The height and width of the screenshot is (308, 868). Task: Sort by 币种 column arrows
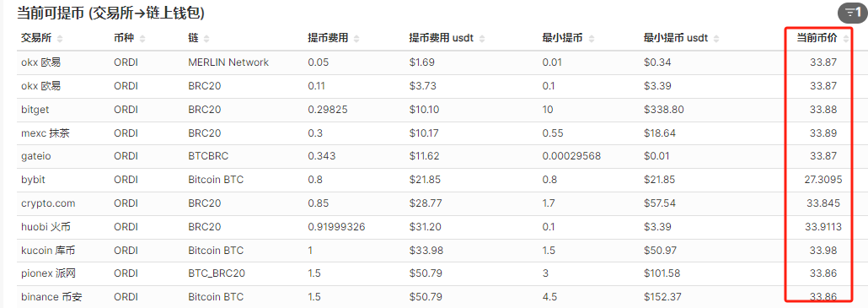pos(142,39)
